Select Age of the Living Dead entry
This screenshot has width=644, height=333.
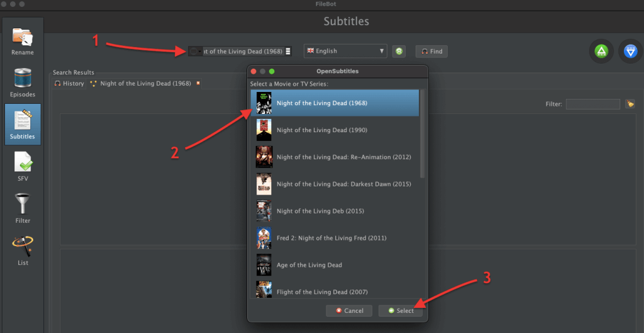(335, 265)
